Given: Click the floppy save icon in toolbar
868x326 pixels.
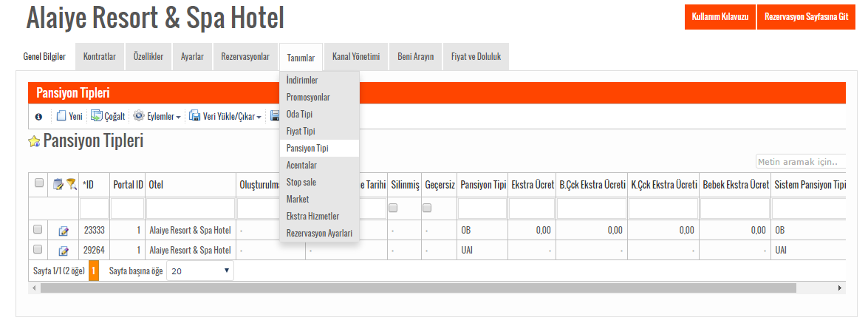Looking at the screenshot, I should [275, 116].
